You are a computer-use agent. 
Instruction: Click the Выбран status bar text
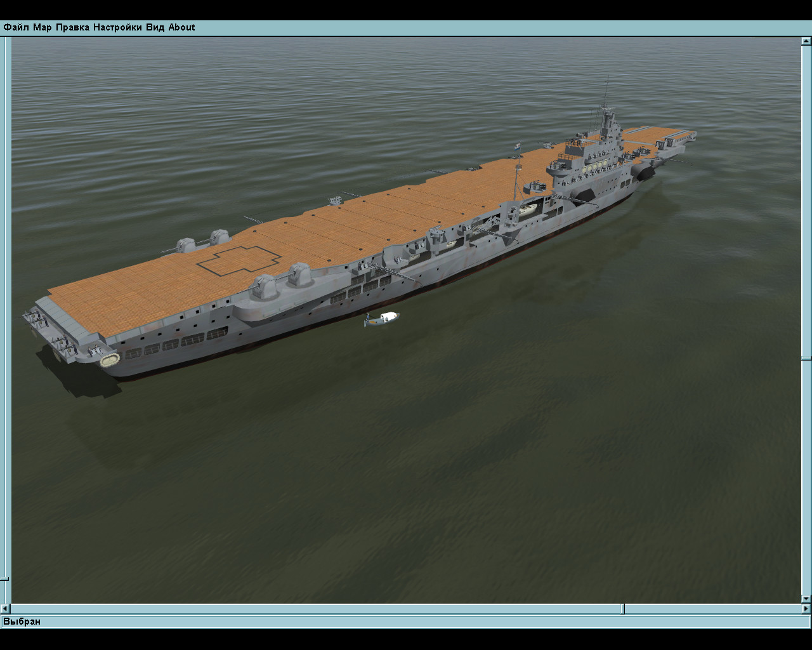point(22,621)
